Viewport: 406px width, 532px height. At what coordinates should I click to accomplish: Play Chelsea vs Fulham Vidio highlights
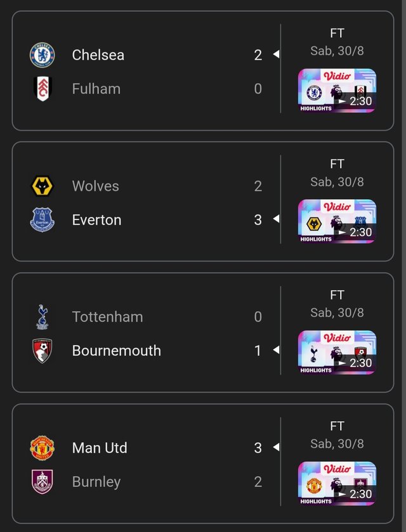[x=337, y=91]
